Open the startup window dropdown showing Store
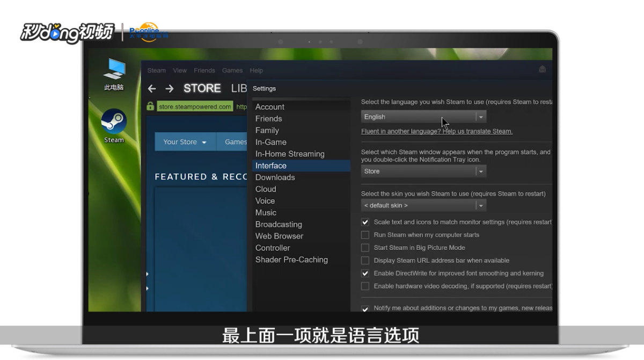Screen dimensions: 644x360 point(423,171)
